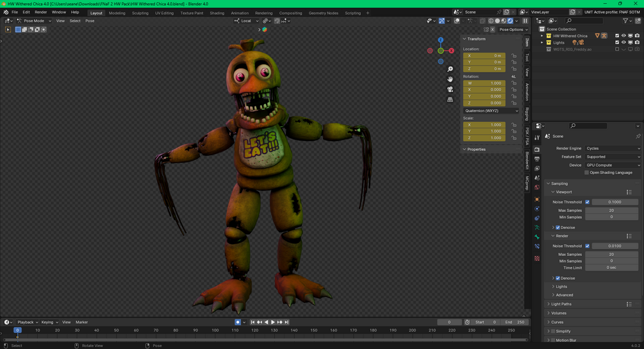
Task: Toggle Viewport Denoise checkbox
Action: 557,227
